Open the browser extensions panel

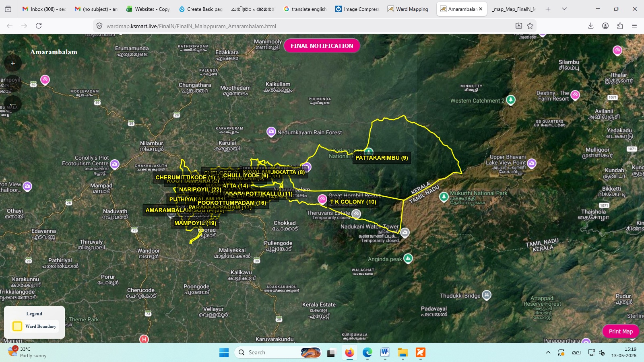click(620, 26)
